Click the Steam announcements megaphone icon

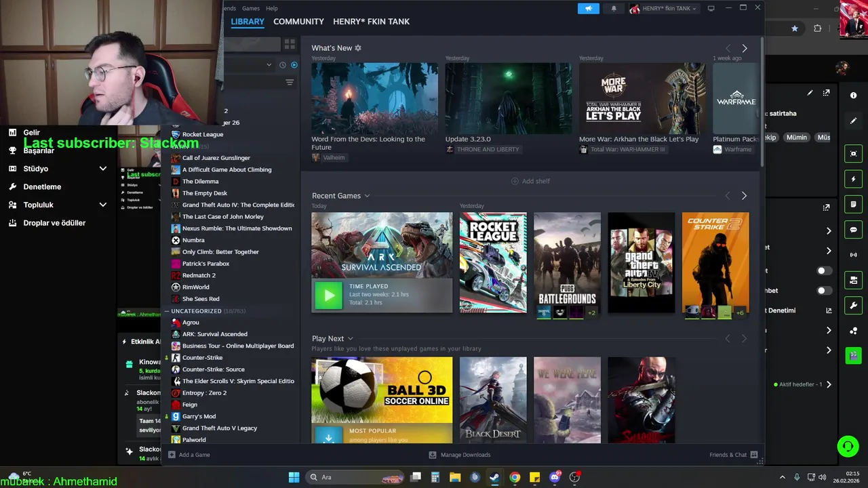[x=589, y=8]
